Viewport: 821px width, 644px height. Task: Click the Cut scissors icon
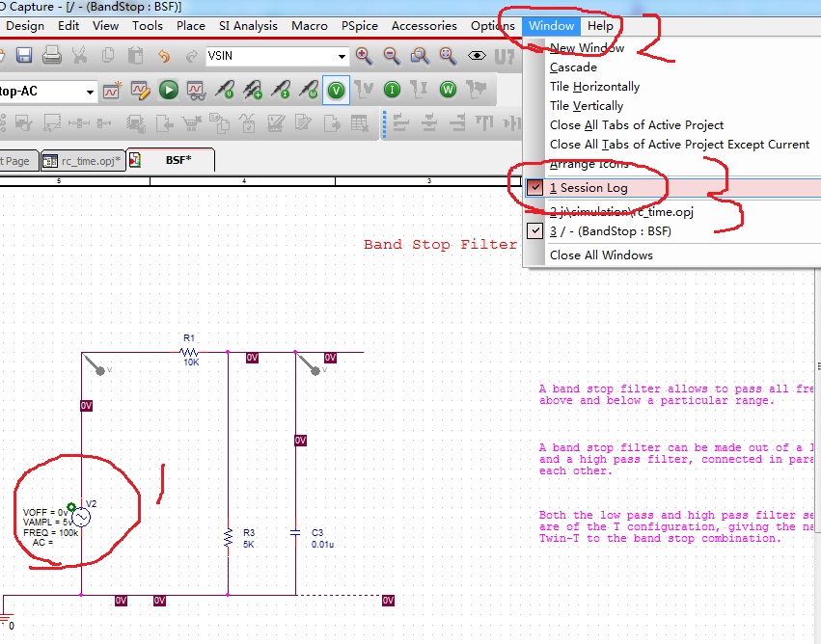click(79, 56)
